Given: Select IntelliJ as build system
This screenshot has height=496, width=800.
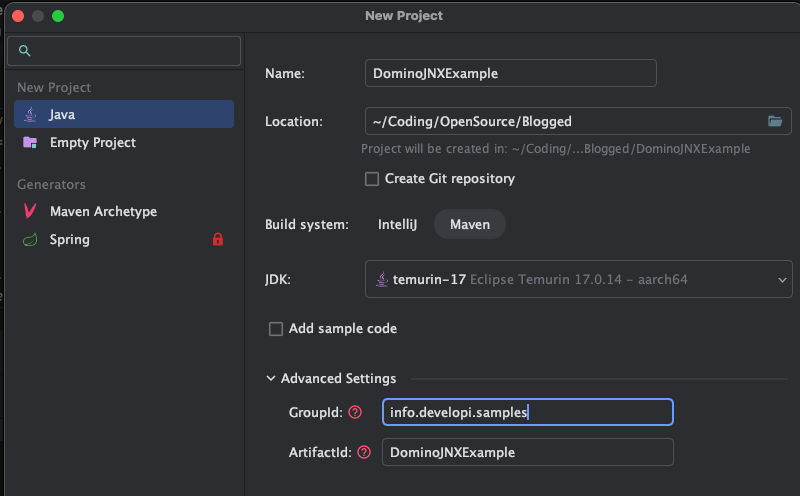Looking at the screenshot, I should (x=398, y=224).
